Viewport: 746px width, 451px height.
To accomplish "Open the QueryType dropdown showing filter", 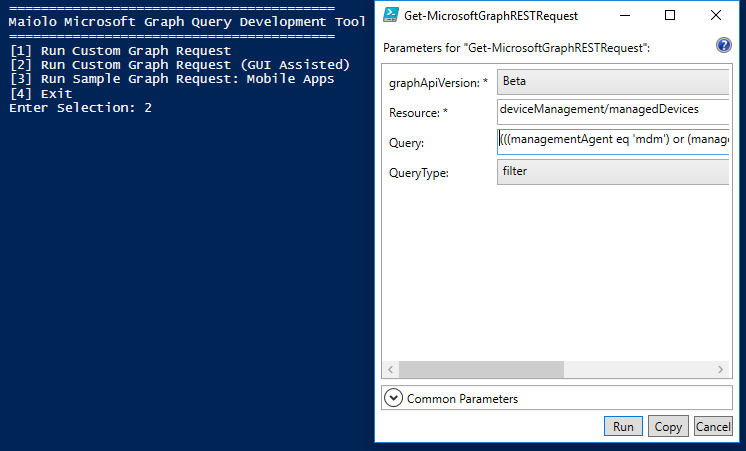I will [x=613, y=172].
